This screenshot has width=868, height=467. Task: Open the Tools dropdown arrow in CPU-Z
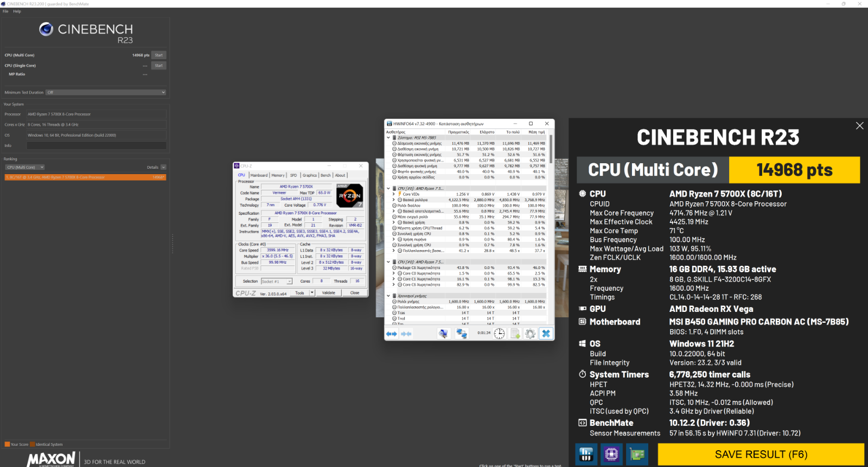(312, 293)
